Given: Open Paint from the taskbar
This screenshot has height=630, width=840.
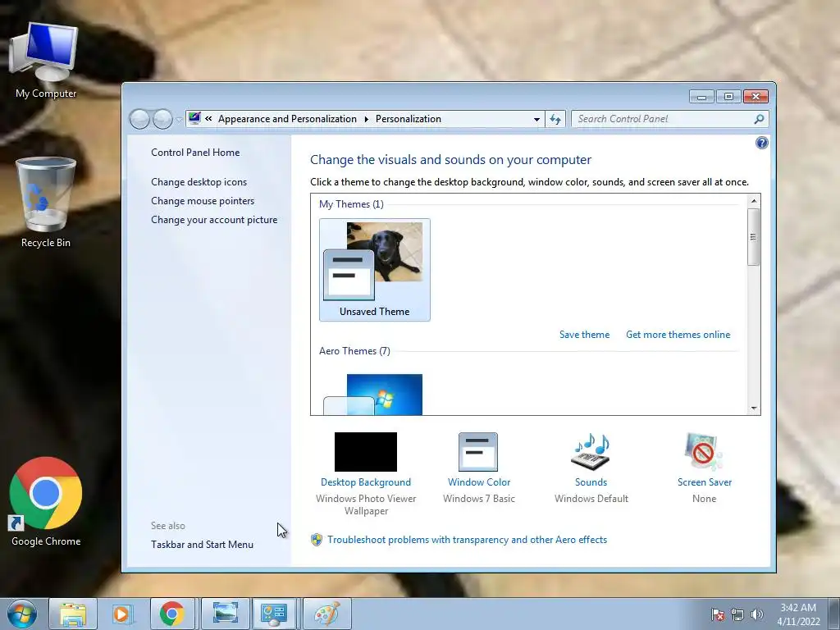Looking at the screenshot, I should (x=326, y=614).
